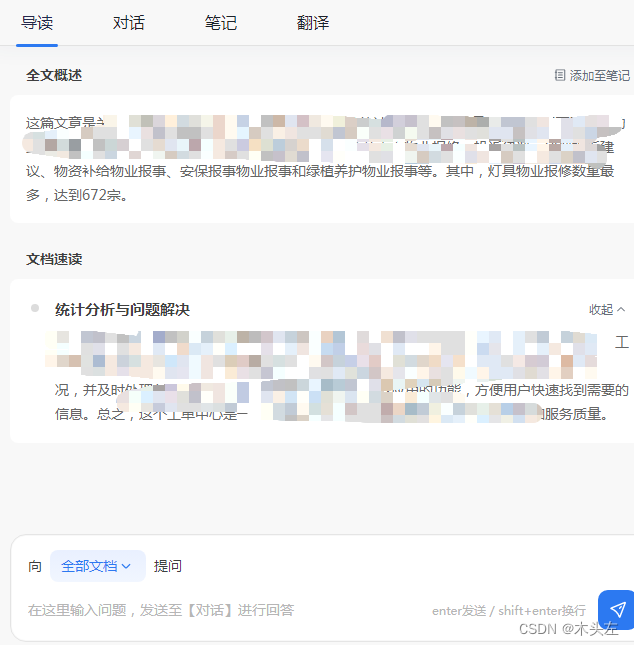Select the 统计分析与问题解决 heading
Viewport: 634px width, 645px height.
coord(122,309)
